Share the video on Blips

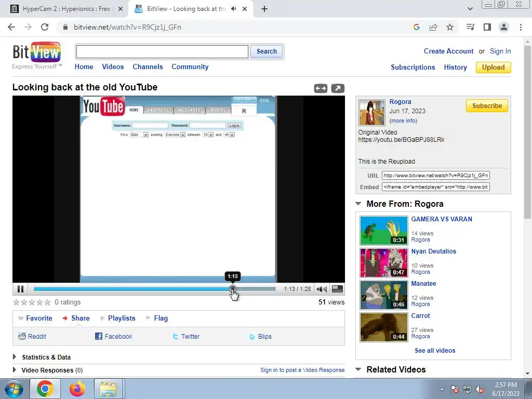tap(261, 336)
